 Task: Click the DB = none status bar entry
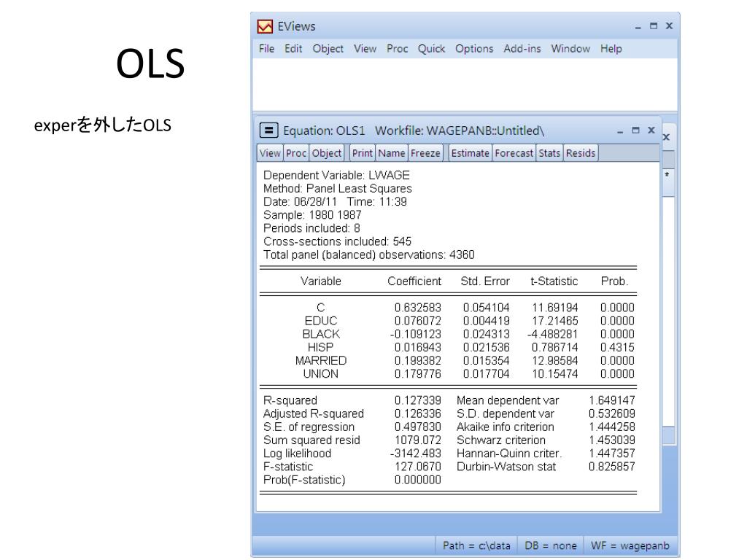coord(551,545)
